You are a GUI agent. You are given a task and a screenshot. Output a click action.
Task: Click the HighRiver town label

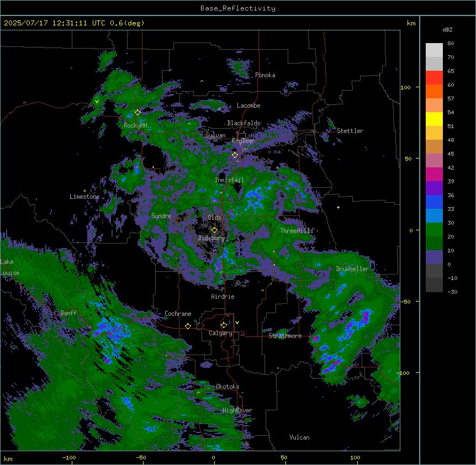237,411
